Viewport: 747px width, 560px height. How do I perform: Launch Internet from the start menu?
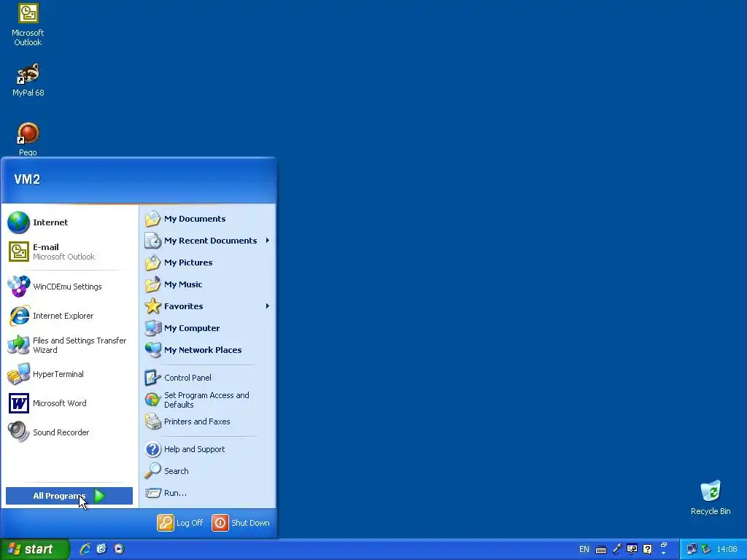click(x=69, y=222)
